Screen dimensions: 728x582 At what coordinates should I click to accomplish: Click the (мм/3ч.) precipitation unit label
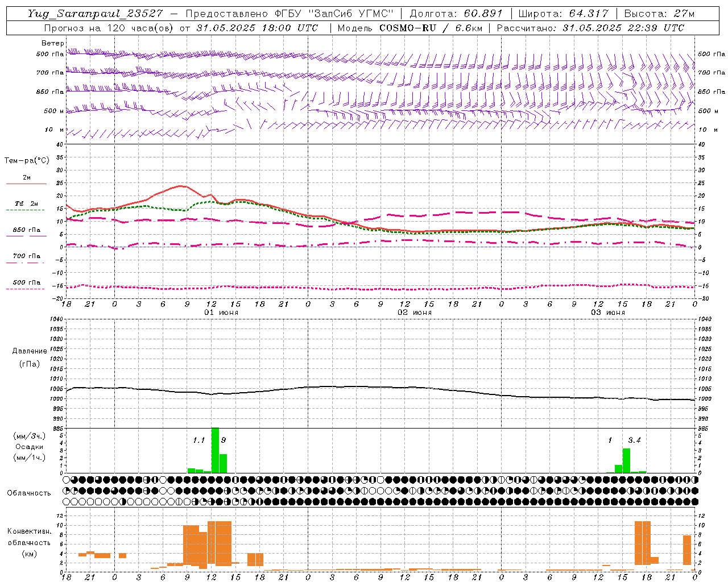pyautogui.click(x=30, y=436)
